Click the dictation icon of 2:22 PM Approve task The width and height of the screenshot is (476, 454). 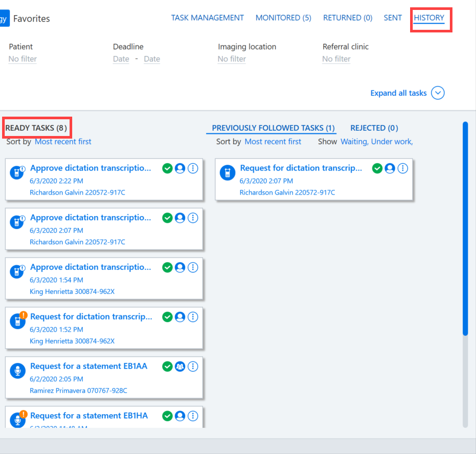(17, 173)
